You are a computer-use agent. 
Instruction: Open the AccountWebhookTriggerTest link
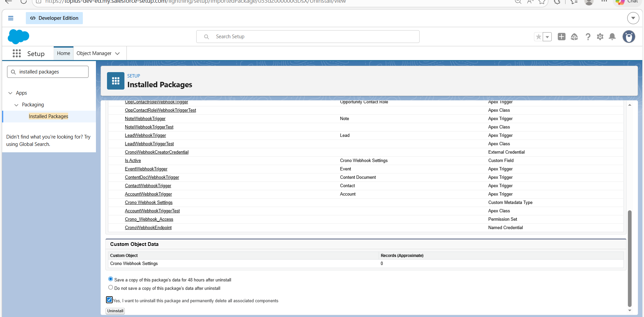click(x=152, y=211)
